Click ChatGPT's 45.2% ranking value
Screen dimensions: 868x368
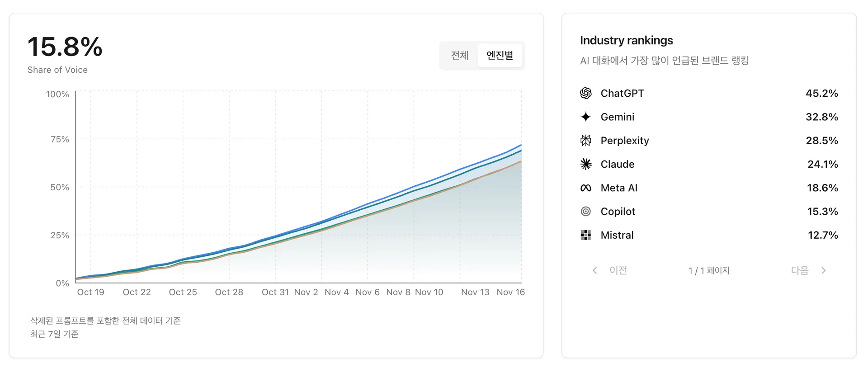point(821,93)
